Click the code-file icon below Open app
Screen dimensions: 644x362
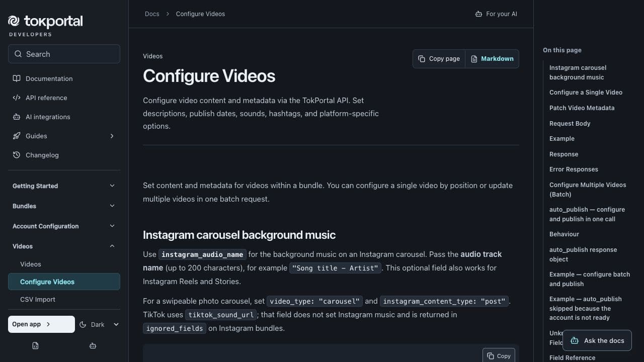pyautogui.click(x=35, y=345)
